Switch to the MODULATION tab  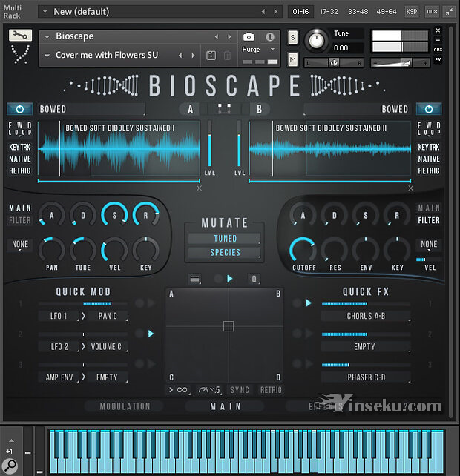tap(125, 406)
